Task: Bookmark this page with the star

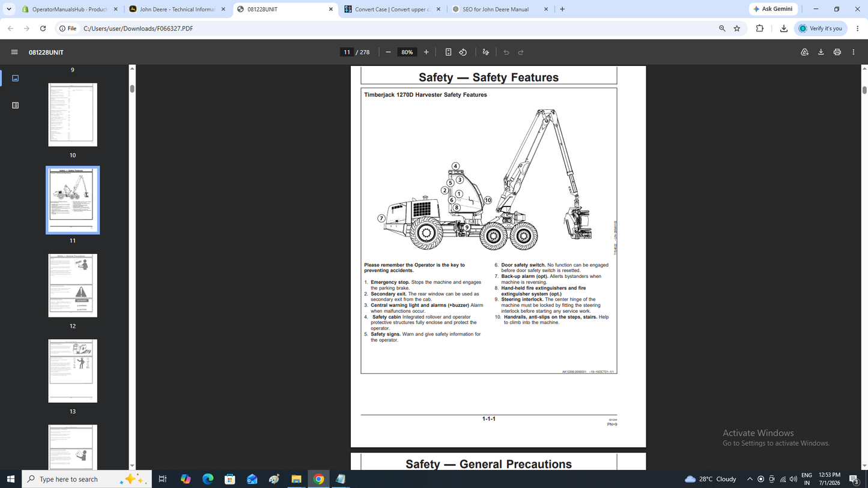Action: coord(737,28)
